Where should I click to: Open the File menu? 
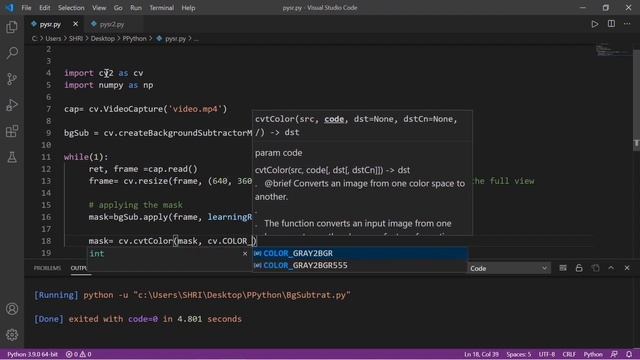(26, 8)
